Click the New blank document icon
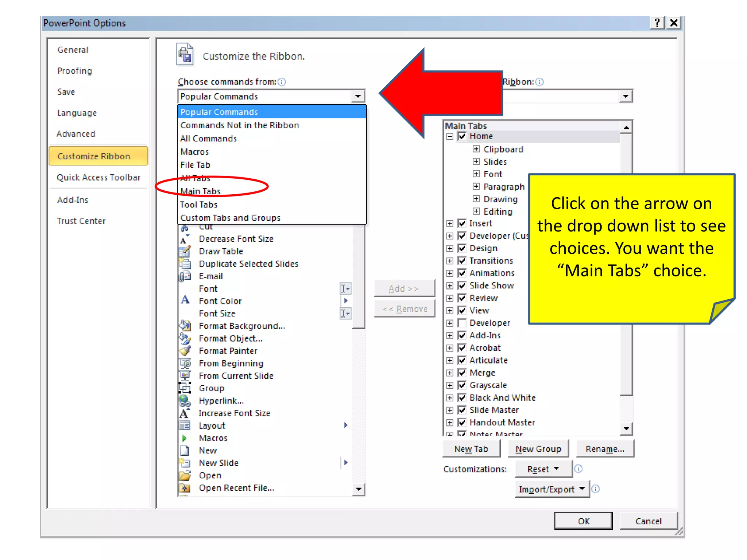The height and width of the screenshot is (560, 747). click(185, 451)
